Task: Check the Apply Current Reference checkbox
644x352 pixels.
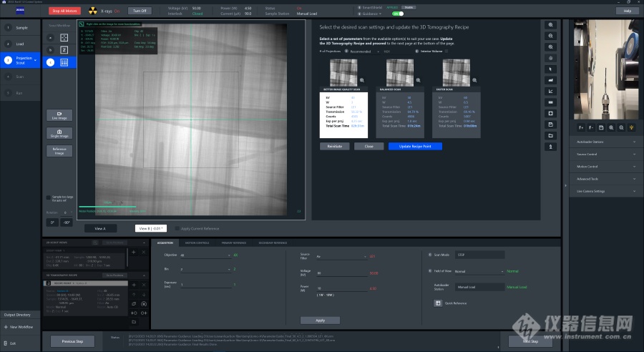Action: (177, 228)
